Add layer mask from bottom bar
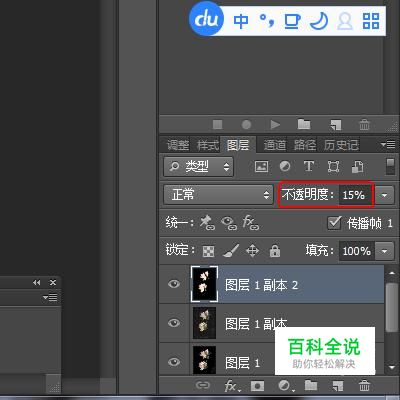This screenshot has height=400, width=400. 257,386
